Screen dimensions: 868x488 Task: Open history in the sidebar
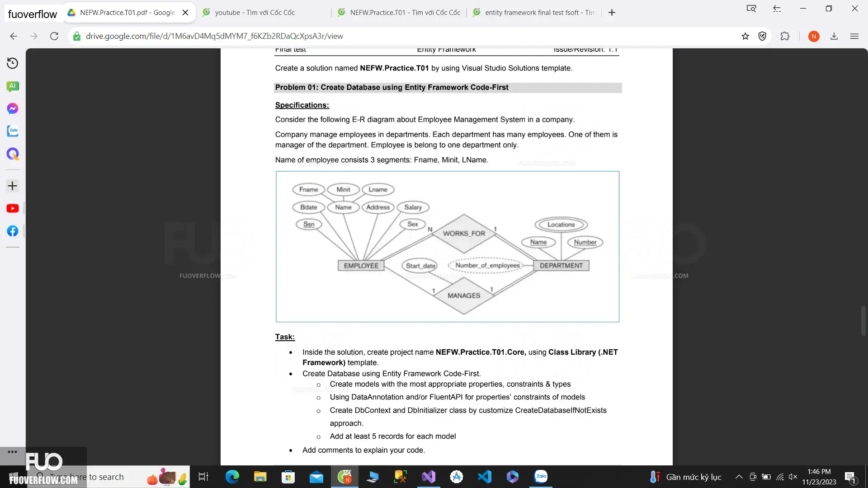tap(13, 63)
